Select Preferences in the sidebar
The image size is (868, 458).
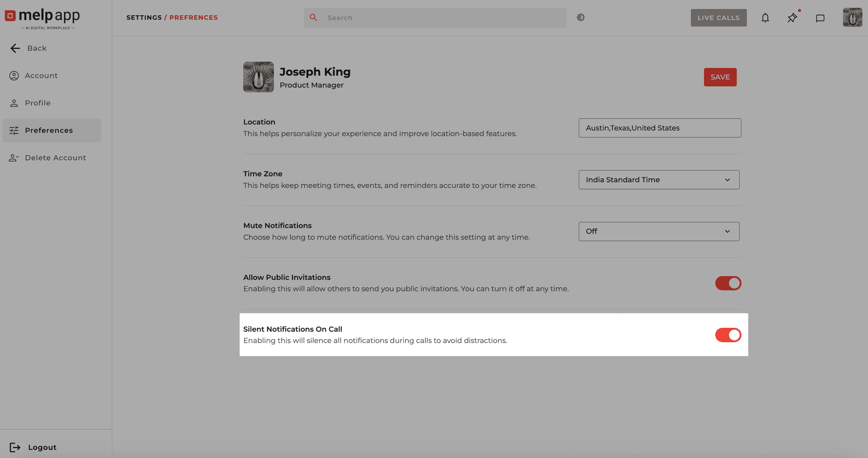[49, 131]
